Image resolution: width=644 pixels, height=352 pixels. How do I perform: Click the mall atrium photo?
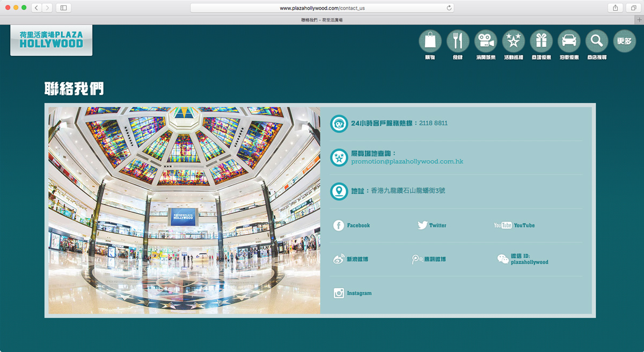184,210
